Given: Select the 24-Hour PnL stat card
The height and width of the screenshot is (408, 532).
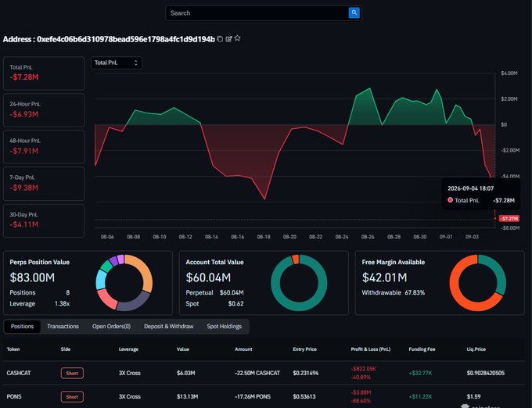Looking at the screenshot, I should 44,109.
